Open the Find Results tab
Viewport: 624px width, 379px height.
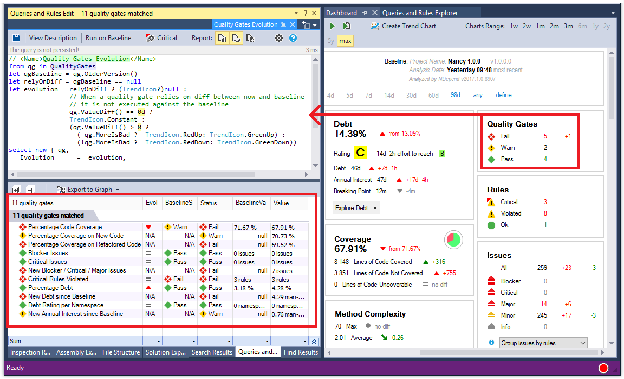[x=300, y=352]
